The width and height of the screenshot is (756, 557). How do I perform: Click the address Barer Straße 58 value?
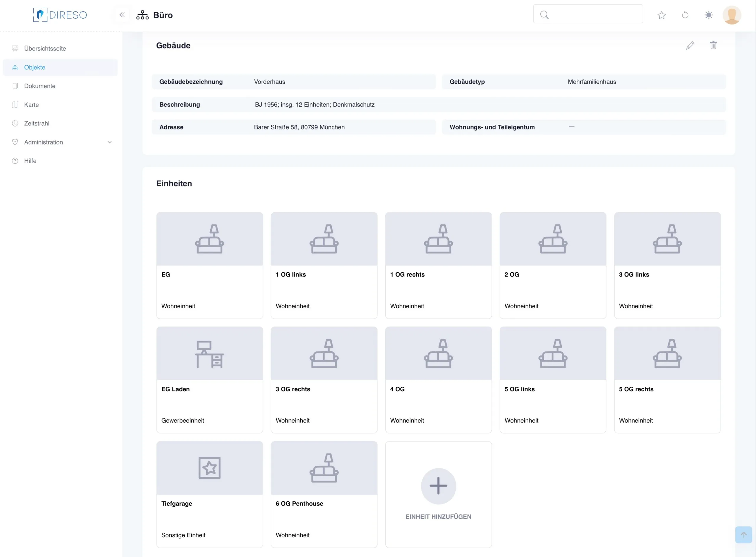[x=299, y=127]
